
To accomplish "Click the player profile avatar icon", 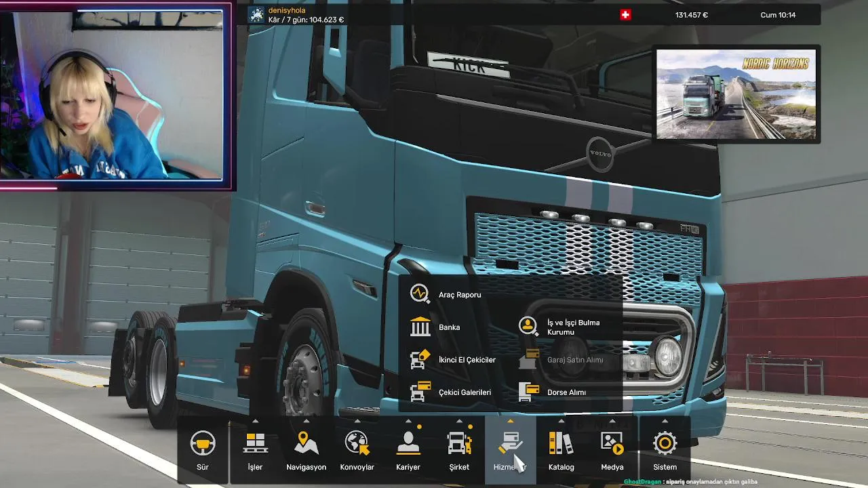I will coord(256,15).
